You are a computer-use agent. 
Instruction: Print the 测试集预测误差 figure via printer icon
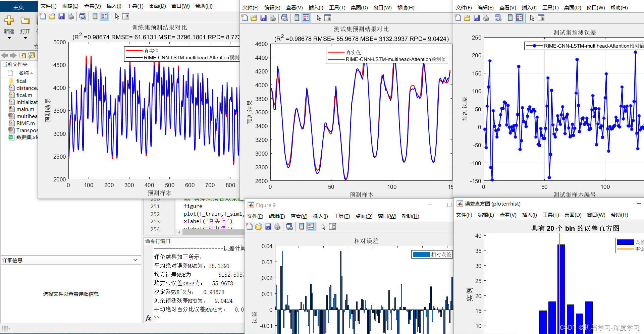486,18
